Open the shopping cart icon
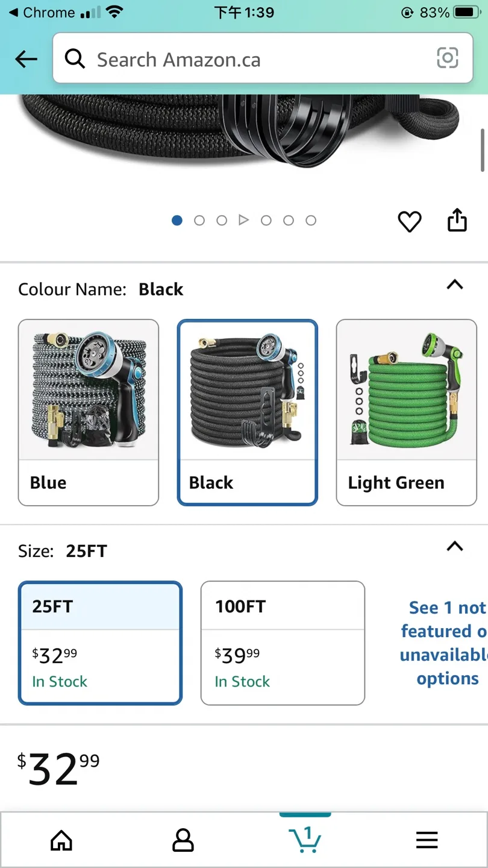The height and width of the screenshot is (868, 488). tap(305, 840)
